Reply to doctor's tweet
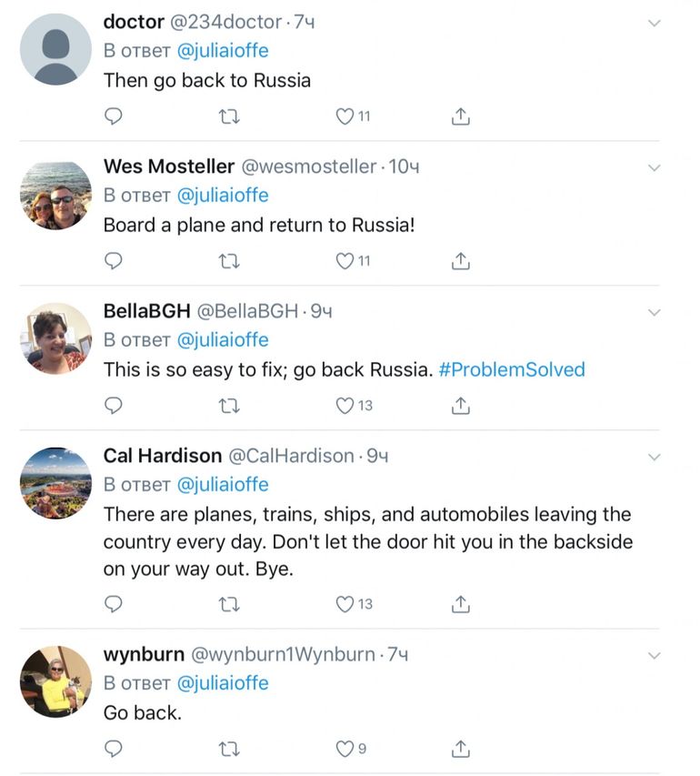700x776 pixels. click(x=114, y=116)
